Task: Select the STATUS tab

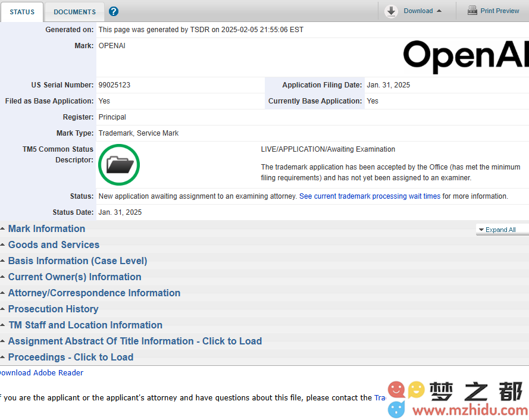Action: 22,12
